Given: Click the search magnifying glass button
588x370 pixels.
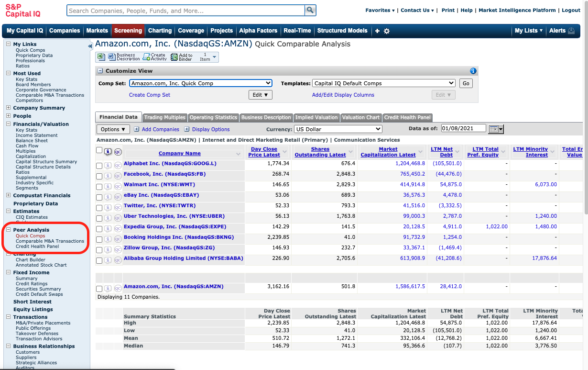Looking at the screenshot, I should coord(311,11).
